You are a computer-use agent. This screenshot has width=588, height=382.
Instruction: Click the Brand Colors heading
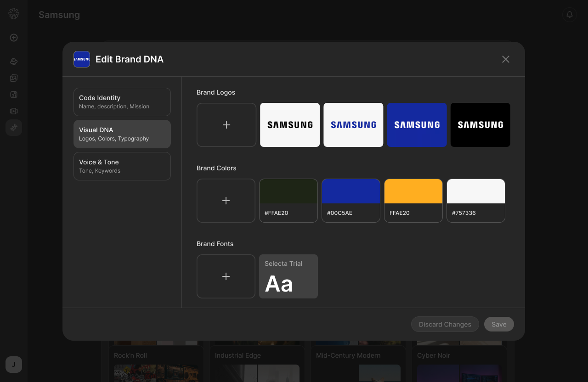point(216,168)
